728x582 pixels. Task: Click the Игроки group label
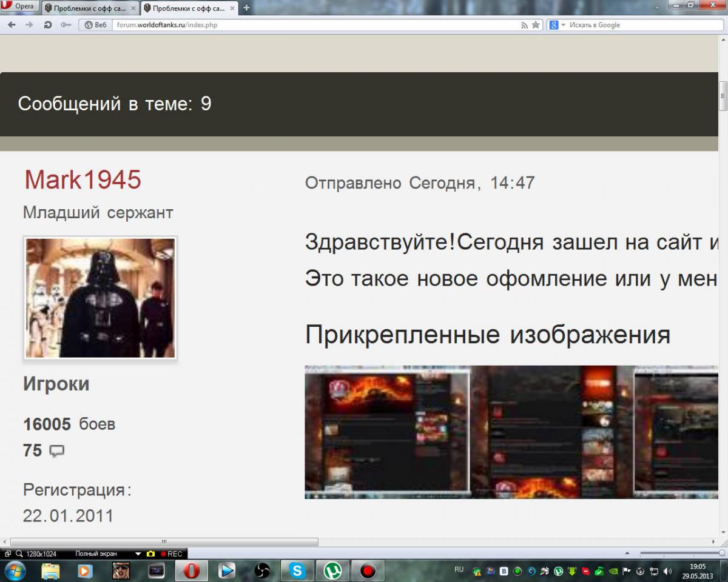pos(56,384)
